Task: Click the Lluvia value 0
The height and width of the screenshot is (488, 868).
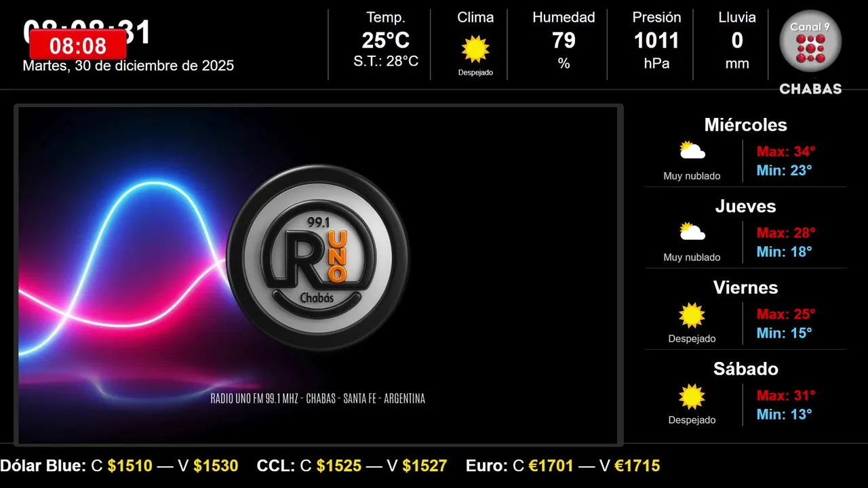Action: point(737,41)
